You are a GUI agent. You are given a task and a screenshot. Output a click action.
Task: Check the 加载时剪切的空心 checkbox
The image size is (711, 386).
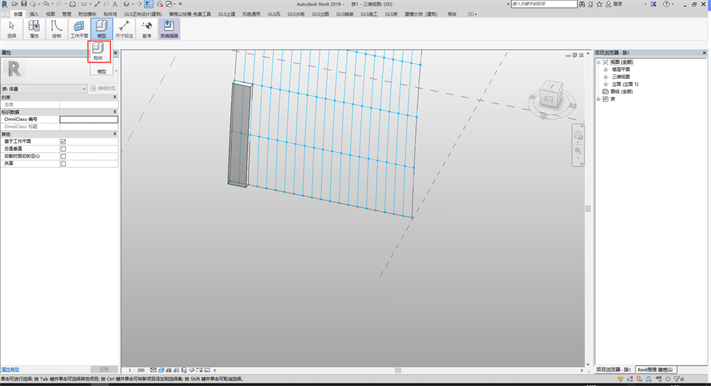pos(63,156)
